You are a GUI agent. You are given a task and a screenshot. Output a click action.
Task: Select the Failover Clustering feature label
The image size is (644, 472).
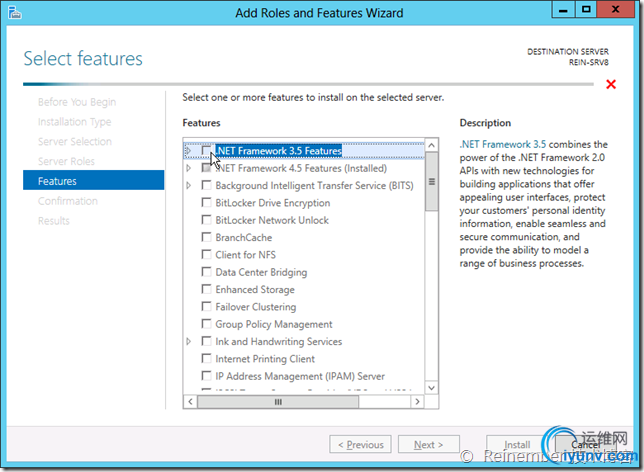[255, 307]
